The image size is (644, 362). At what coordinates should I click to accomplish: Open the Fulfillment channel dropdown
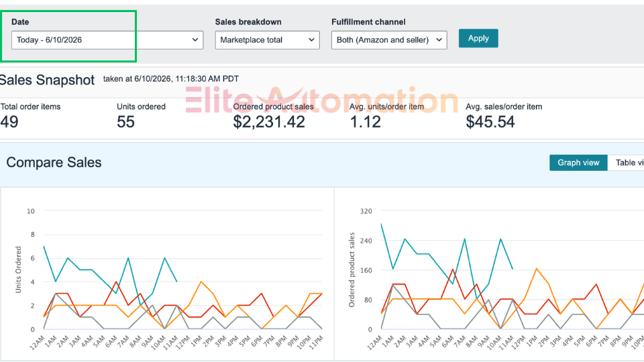pyautogui.click(x=389, y=40)
